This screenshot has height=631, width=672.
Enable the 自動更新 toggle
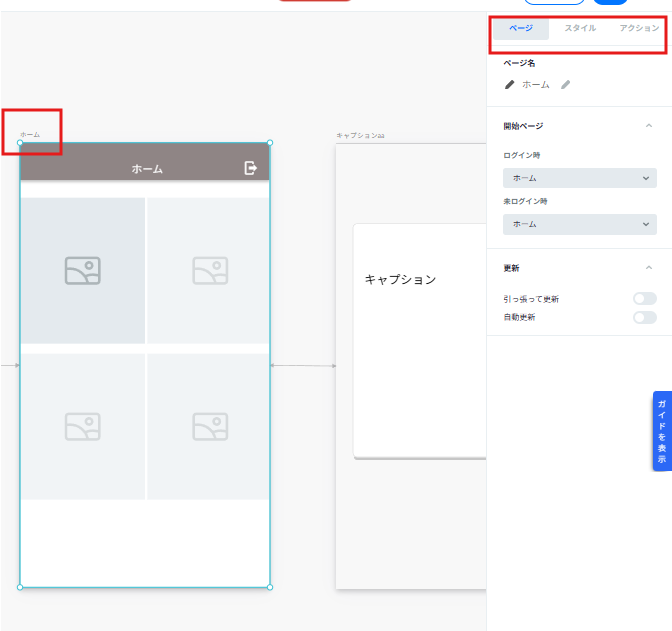[645, 317]
